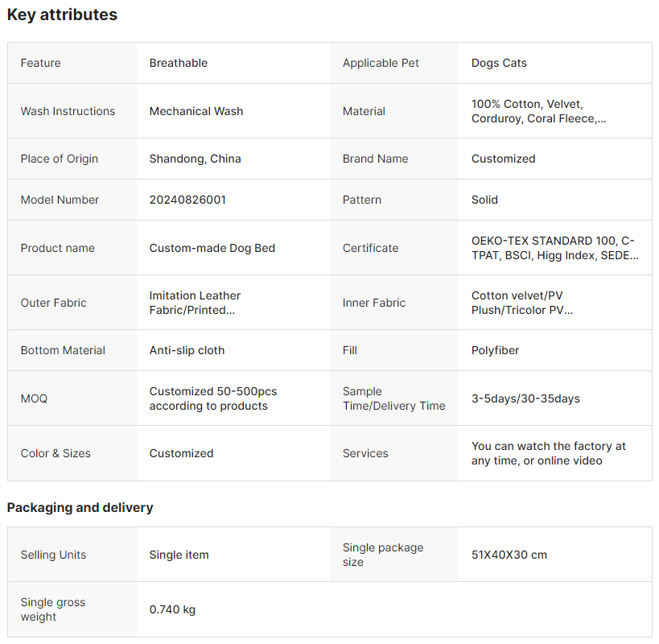Click the Mechanical Wash value

pos(196,111)
